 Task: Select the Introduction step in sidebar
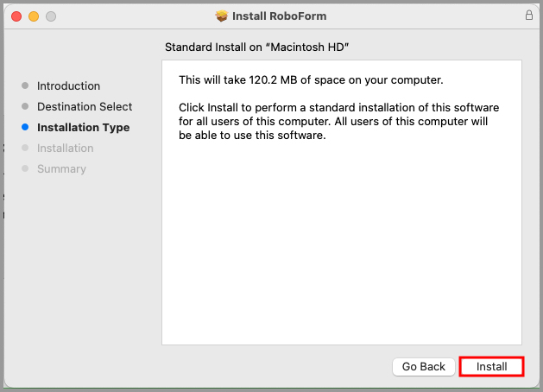[x=68, y=85]
